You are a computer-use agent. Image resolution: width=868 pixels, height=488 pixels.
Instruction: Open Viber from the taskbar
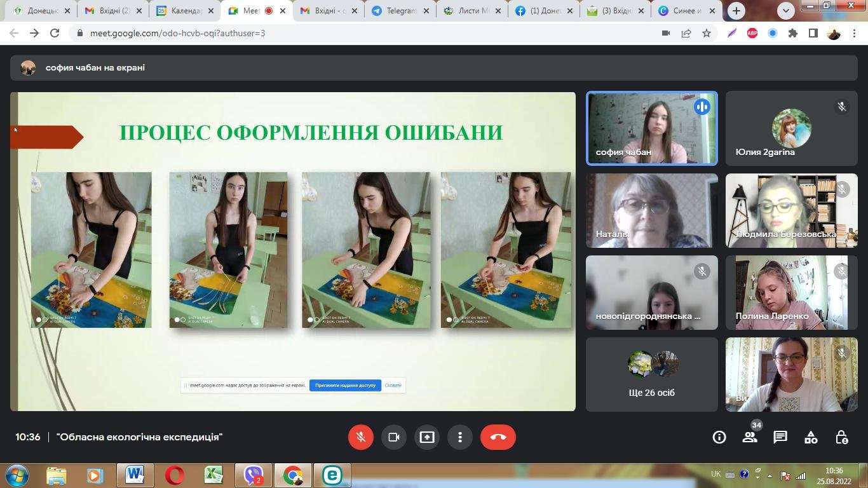click(254, 475)
